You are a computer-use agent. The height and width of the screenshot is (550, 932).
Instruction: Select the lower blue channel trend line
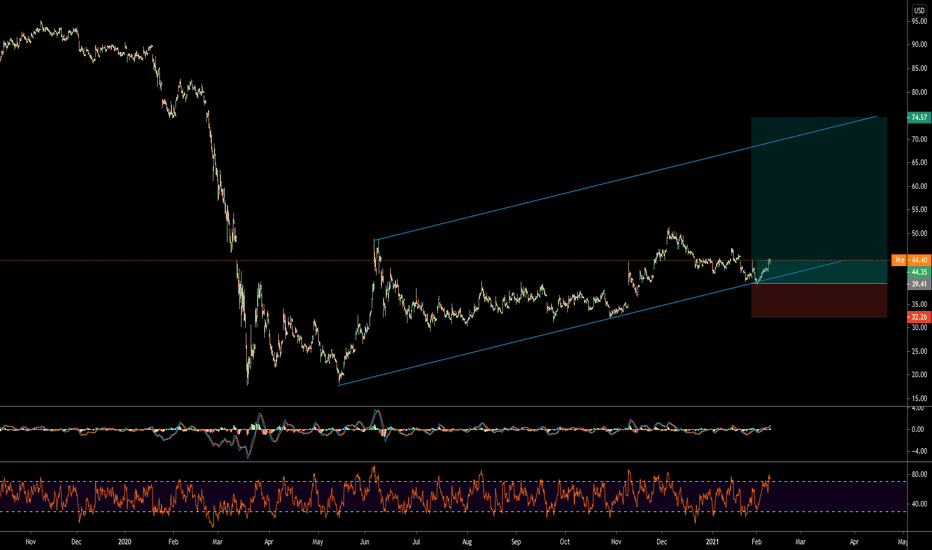[x=590, y=323]
